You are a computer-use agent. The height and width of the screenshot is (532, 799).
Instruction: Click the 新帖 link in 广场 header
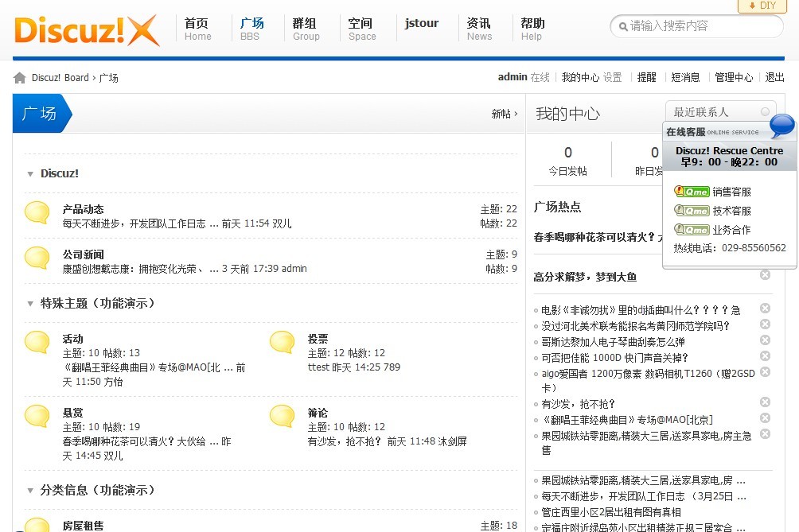pyautogui.click(x=504, y=114)
